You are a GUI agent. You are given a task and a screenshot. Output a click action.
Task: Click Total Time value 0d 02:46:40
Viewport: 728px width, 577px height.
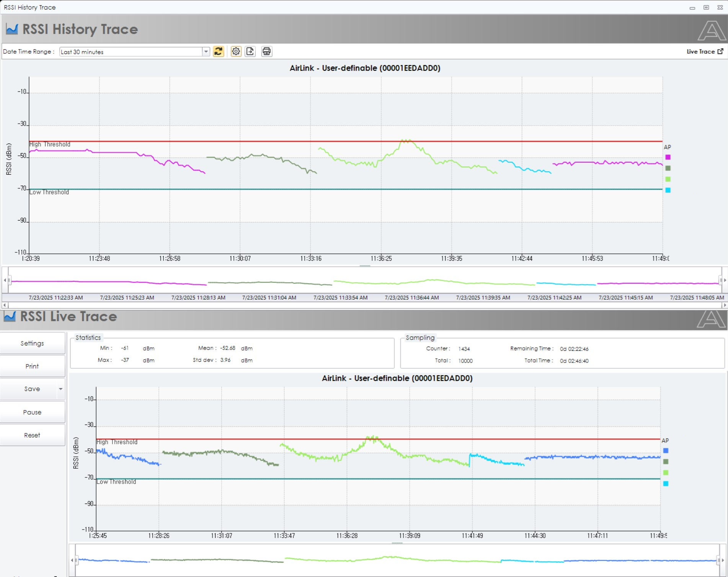pyautogui.click(x=574, y=361)
